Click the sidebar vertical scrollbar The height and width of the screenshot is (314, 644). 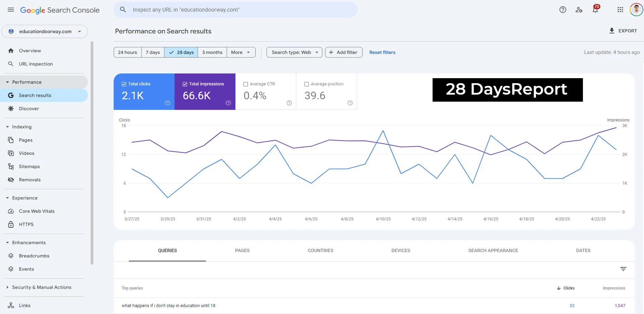tap(92, 153)
